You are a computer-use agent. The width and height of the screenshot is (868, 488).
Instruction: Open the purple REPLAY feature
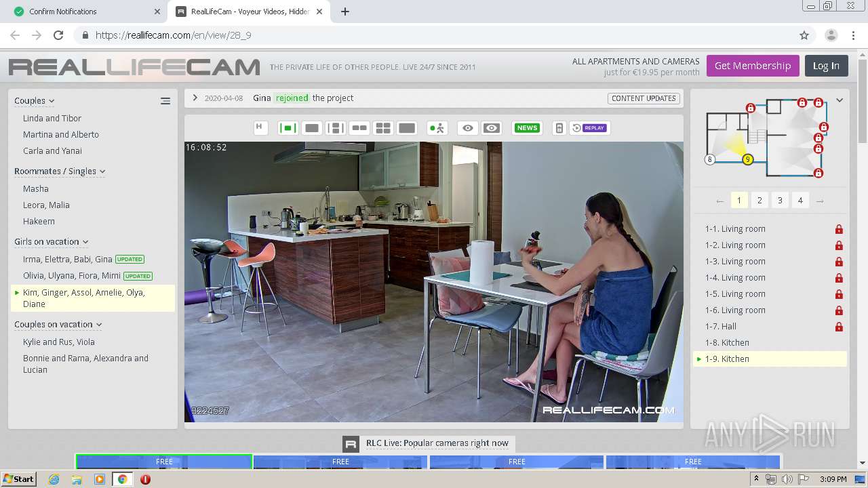[x=589, y=127]
